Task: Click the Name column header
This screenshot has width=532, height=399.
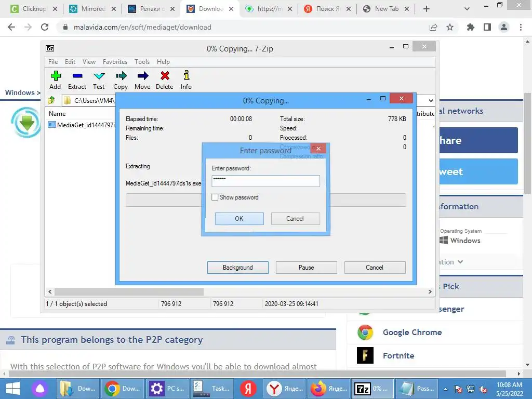Action: [57, 114]
